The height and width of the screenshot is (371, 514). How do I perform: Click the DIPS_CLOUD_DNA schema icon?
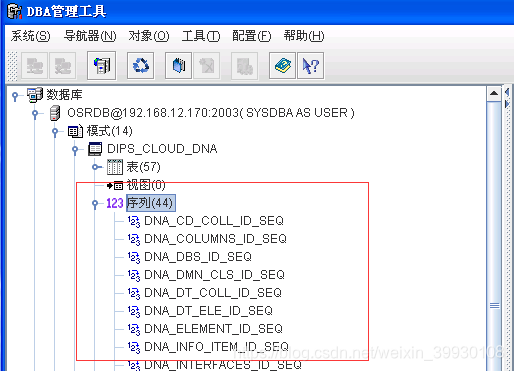point(95,149)
